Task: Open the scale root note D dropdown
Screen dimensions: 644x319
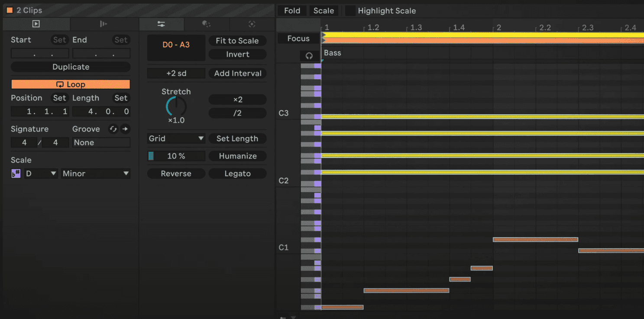Action: (x=41, y=173)
